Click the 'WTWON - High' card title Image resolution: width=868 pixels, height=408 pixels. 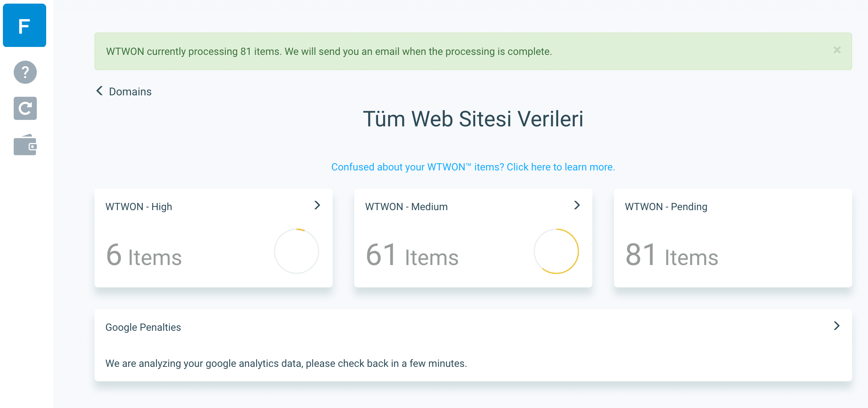tap(139, 207)
